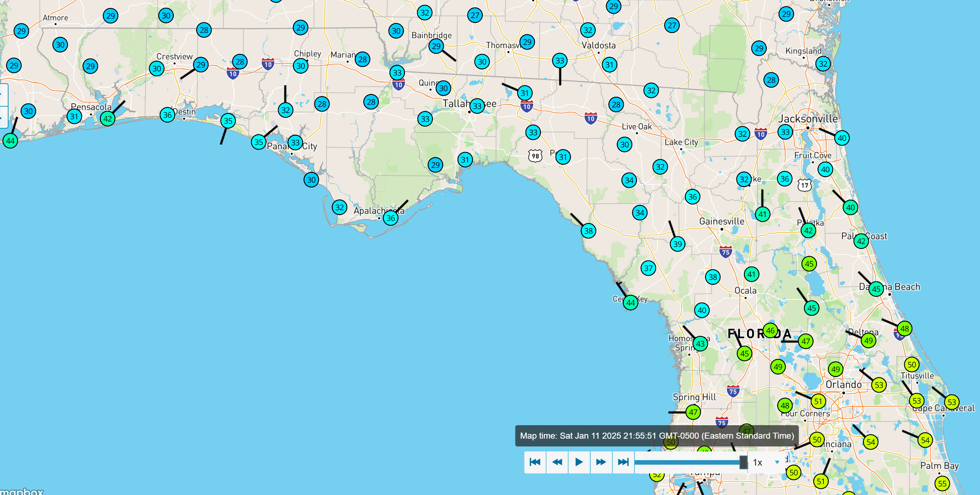Viewport: 980px width, 495px height.
Task: Select the 40 station east of Jacksonville
Action: pos(842,138)
